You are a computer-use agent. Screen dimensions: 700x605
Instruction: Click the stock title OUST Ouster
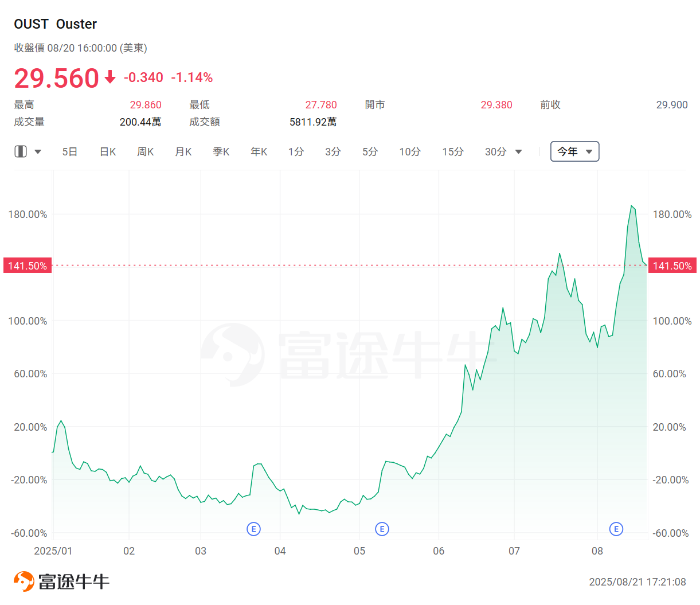coord(56,24)
